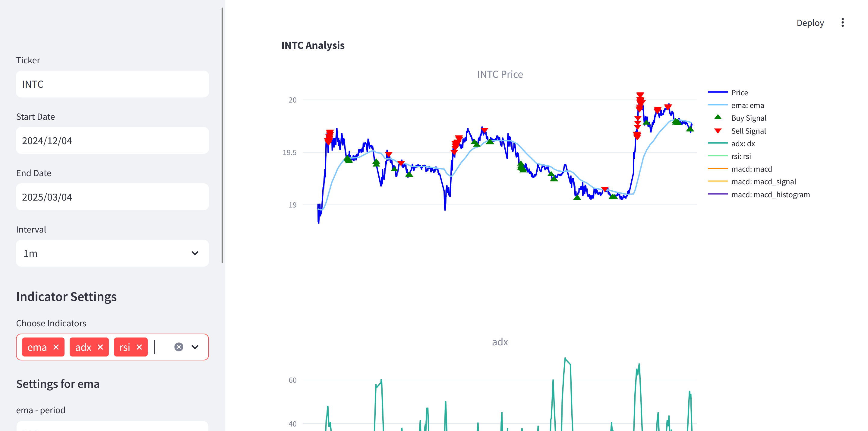Expand the Choose Indicators dropdown arrow

195,347
